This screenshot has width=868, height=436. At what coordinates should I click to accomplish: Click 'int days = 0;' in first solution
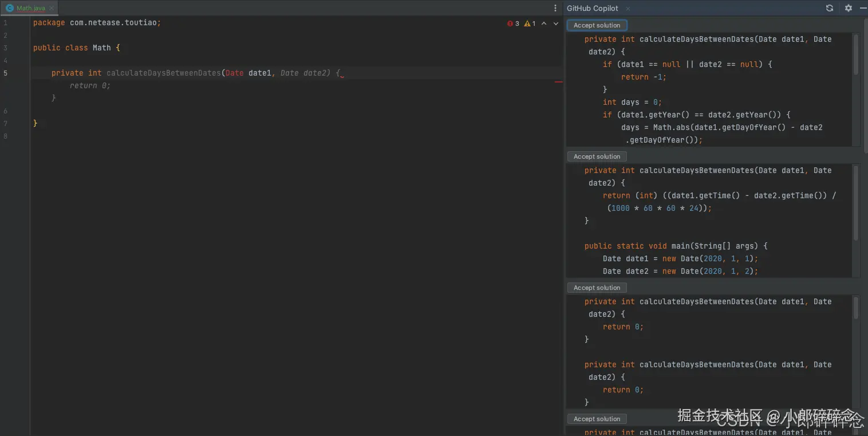[x=632, y=102]
